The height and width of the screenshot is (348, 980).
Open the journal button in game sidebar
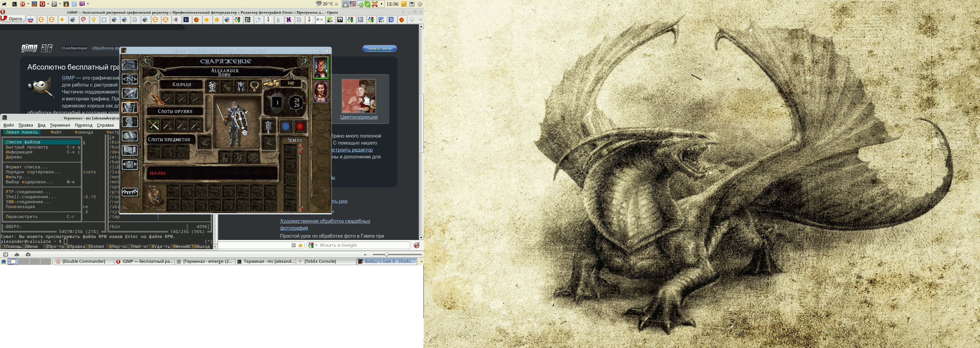pyautogui.click(x=130, y=93)
